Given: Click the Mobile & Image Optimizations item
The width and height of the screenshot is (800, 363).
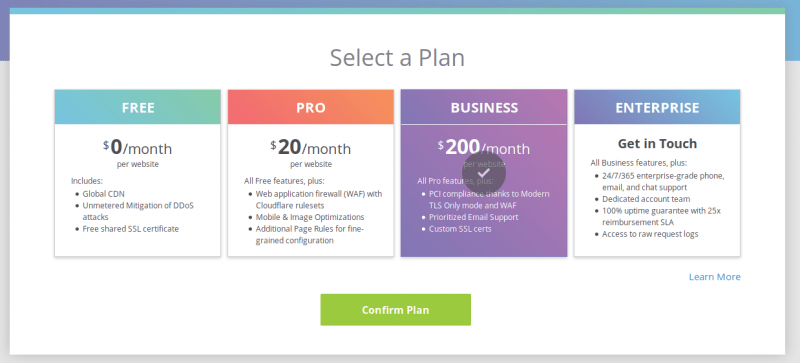Looking at the screenshot, I should pos(310,217).
